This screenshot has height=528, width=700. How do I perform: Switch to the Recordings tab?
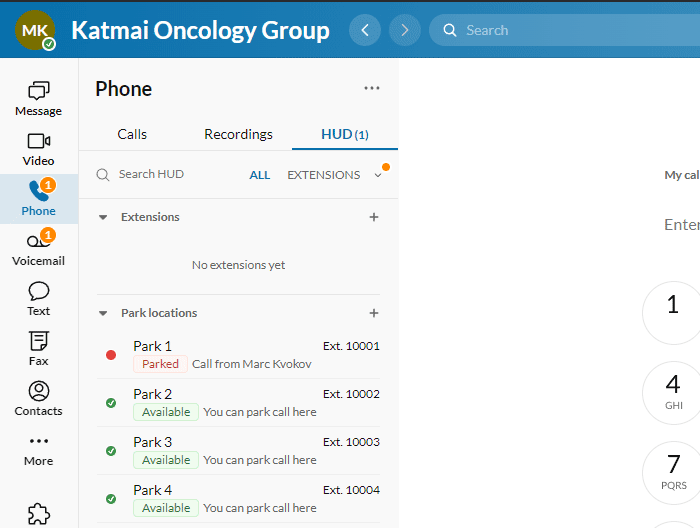coord(238,134)
